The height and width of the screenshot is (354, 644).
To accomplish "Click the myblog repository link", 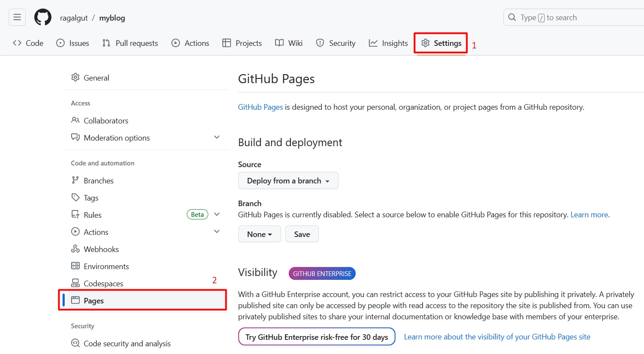I will [112, 18].
